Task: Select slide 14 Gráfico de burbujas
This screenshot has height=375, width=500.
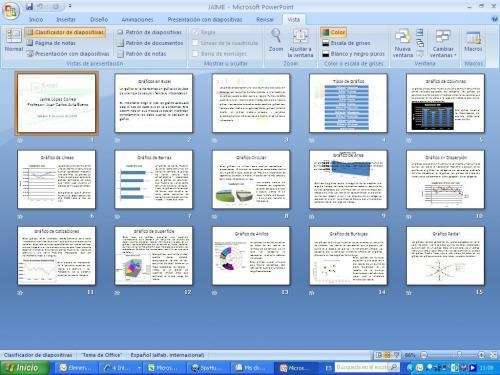Action: tap(348, 256)
